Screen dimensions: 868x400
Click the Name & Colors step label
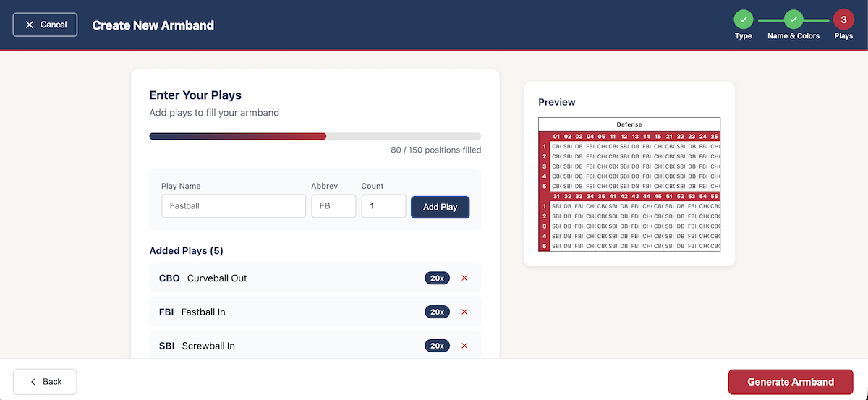793,36
